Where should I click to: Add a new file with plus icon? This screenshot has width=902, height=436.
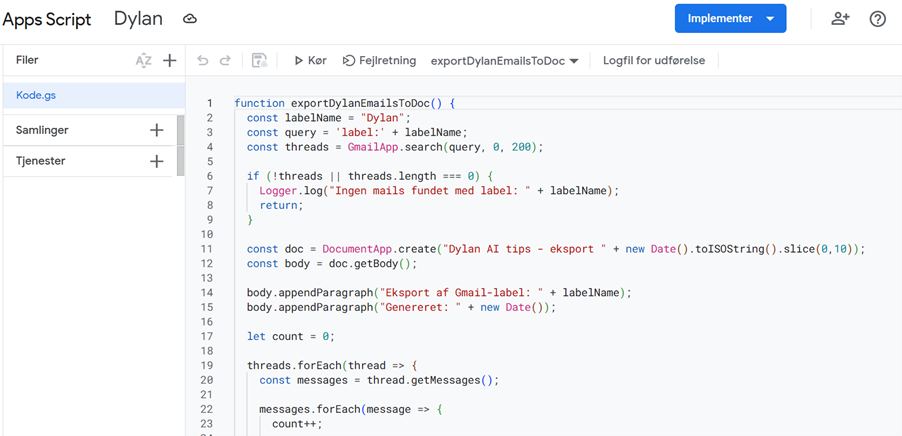click(170, 61)
